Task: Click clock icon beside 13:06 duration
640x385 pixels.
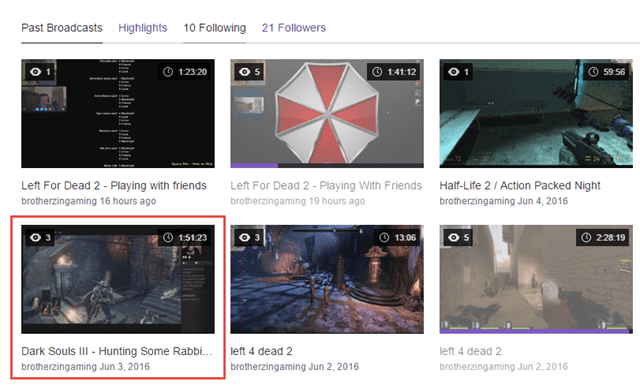Action: [x=384, y=237]
